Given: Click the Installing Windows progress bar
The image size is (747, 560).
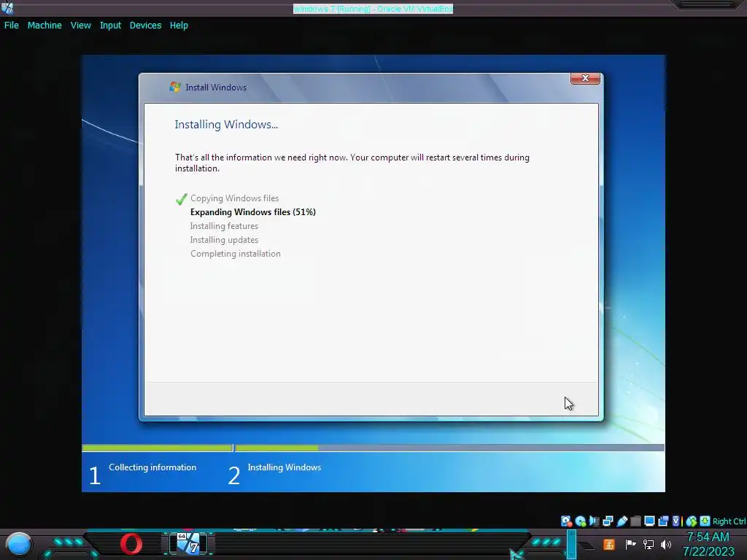Looking at the screenshot, I should tap(449, 448).
